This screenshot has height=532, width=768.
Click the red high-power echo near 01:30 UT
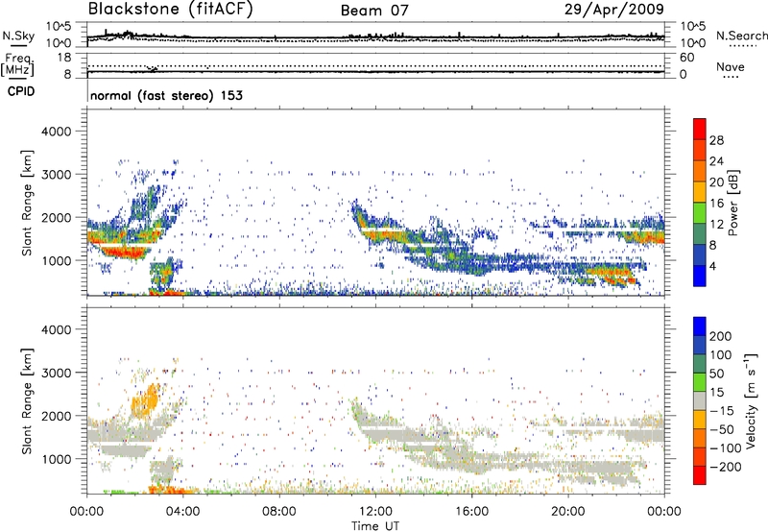tap(124, 253)
